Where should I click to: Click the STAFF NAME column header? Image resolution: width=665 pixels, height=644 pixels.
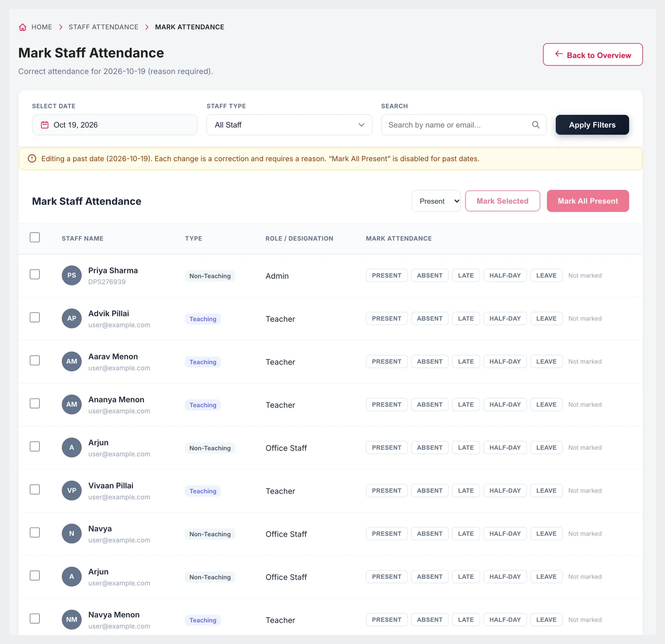click(83, 238)
